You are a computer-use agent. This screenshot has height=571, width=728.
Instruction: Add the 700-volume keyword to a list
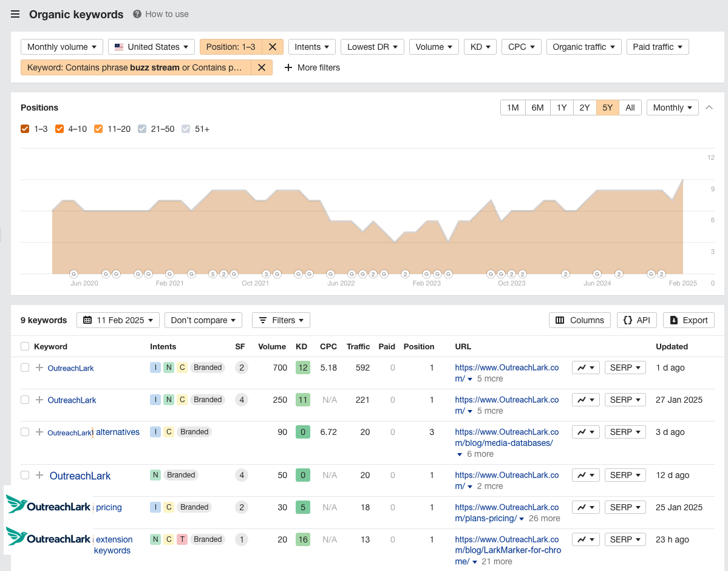point(39,368)
